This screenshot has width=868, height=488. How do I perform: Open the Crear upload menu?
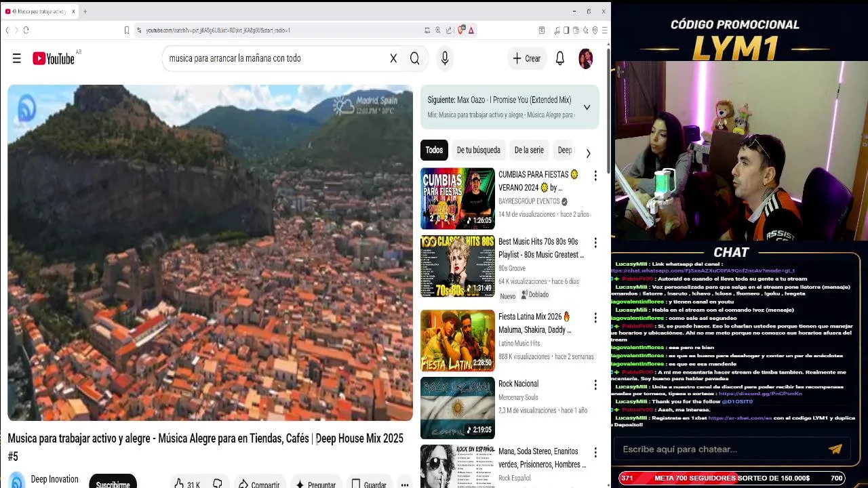point(527,58)
